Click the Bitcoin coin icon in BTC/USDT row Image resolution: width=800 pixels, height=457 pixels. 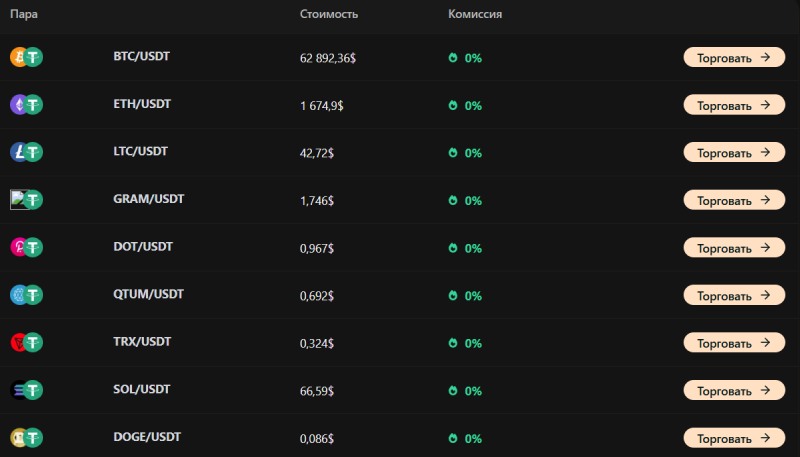[17, 57]
